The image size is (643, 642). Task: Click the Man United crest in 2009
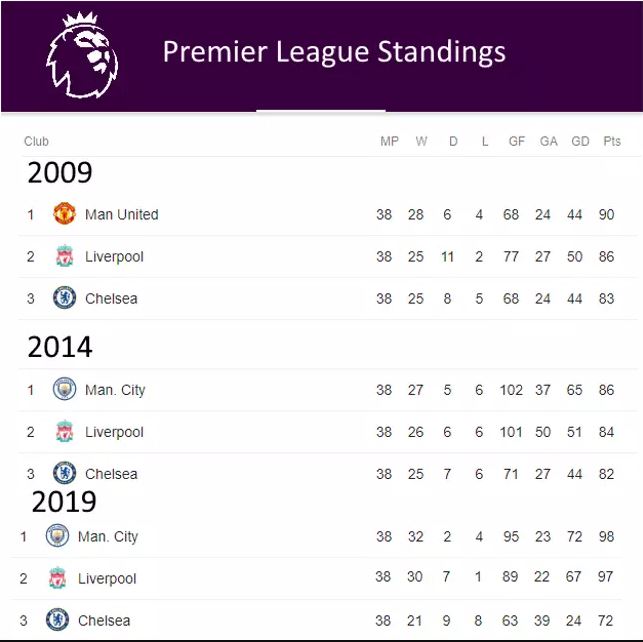coord(64,214)
